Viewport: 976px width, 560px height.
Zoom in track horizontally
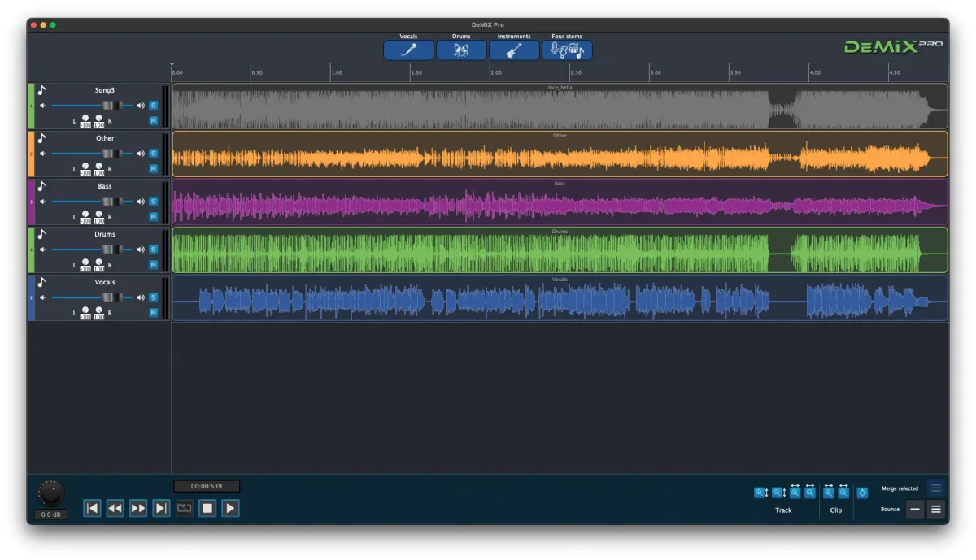[795, 492]
